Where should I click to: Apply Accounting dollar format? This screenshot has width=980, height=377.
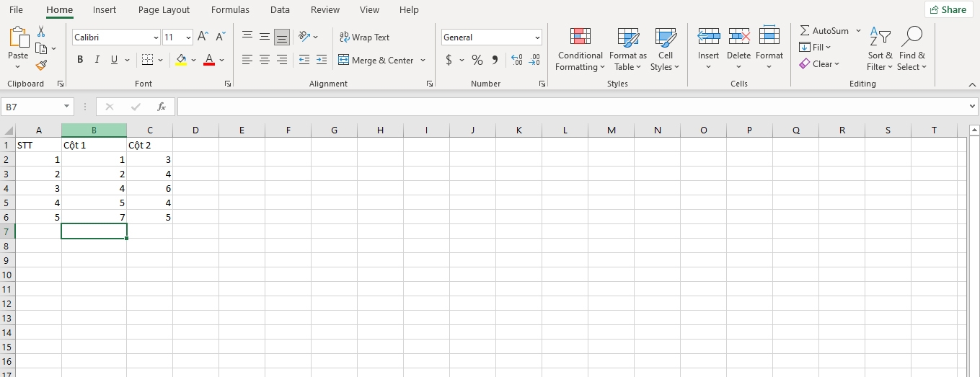pos(449,60)
